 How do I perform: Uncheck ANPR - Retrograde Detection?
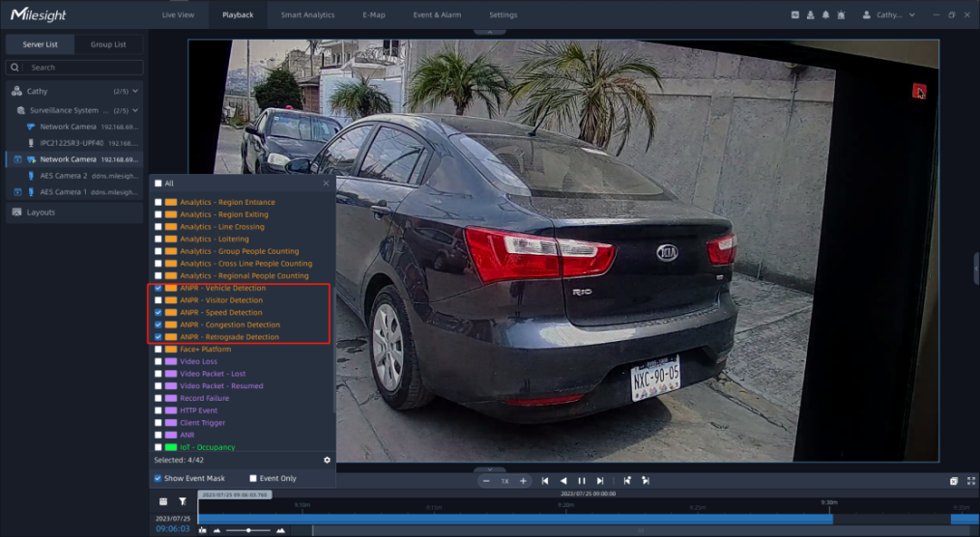coord(159,337)
